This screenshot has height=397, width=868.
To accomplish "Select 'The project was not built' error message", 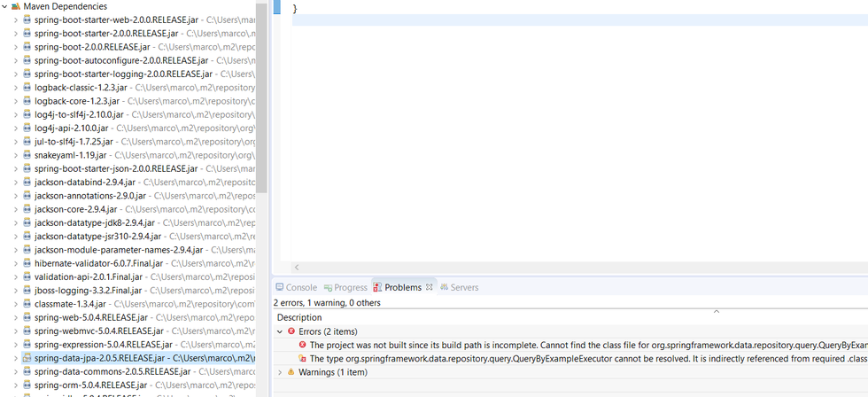I will pyautogui.click(x=588, y=345).
